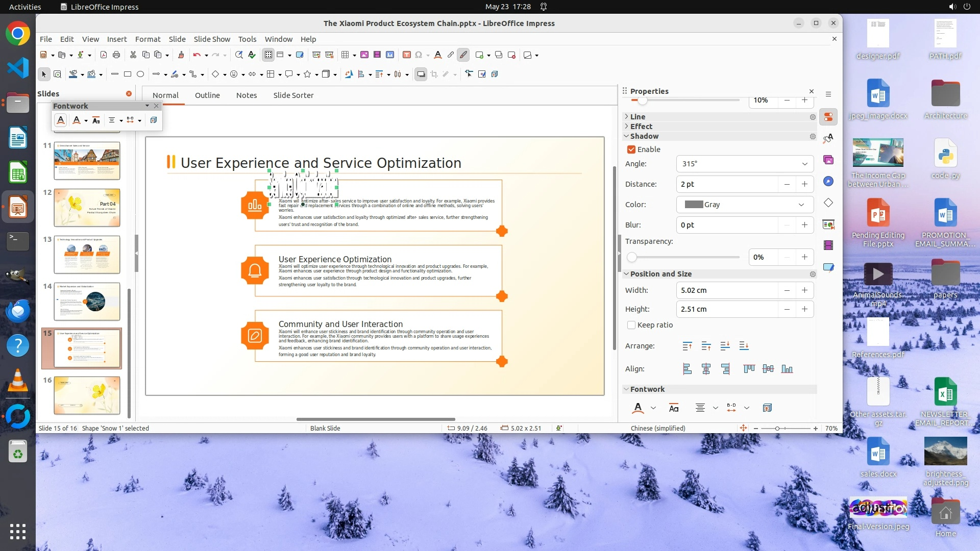980x551 pixels.
Task: Switch to the Slide Sorter tab
Action: [x=293, y=95]
